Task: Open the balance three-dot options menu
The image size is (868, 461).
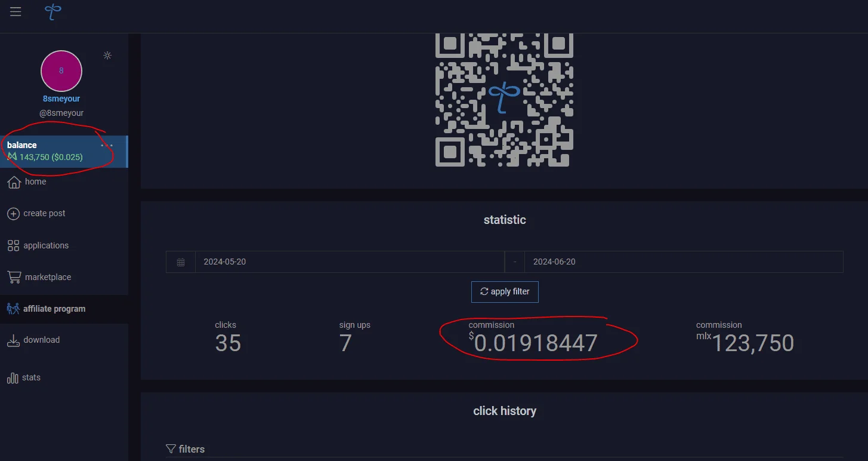Action: pyautogui.click(x=107, y=145)
